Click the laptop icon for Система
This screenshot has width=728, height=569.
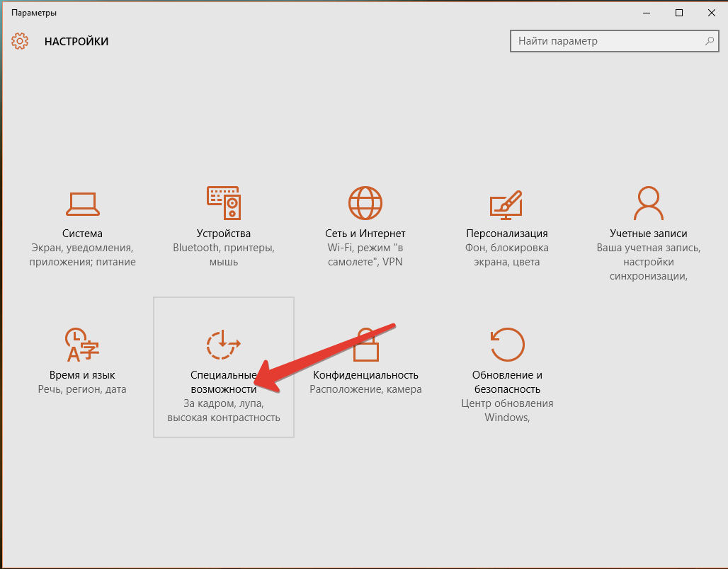[82, 204]
